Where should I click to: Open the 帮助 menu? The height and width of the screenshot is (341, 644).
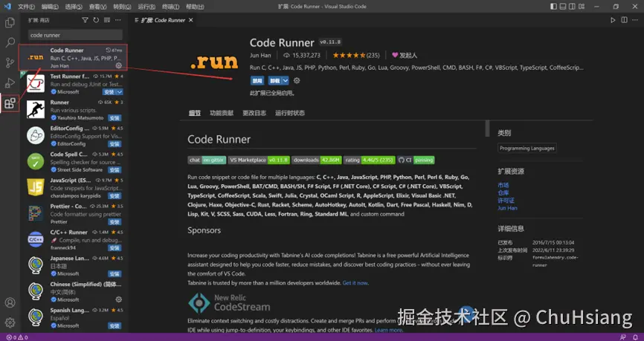coord(195,7)
